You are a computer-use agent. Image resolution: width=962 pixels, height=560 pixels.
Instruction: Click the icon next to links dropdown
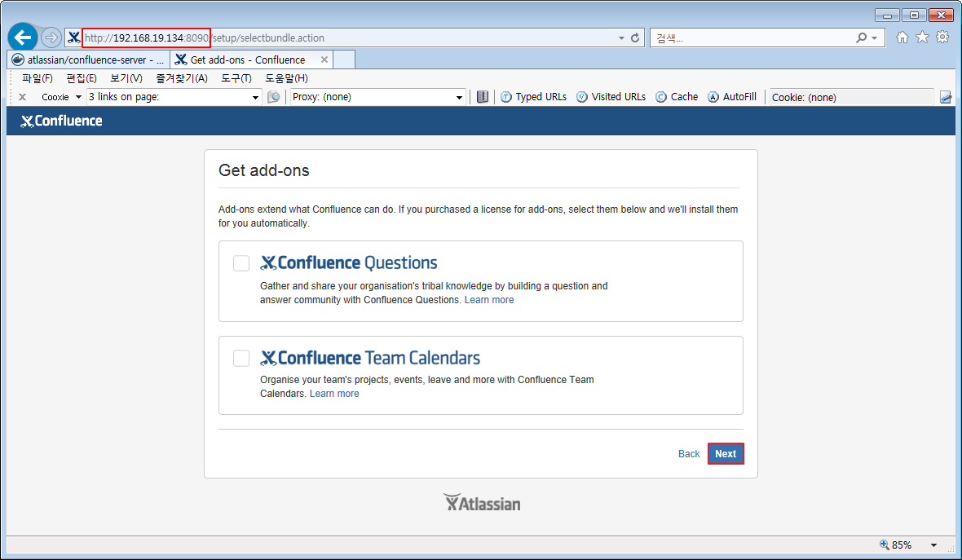click(x=274, y=97)
